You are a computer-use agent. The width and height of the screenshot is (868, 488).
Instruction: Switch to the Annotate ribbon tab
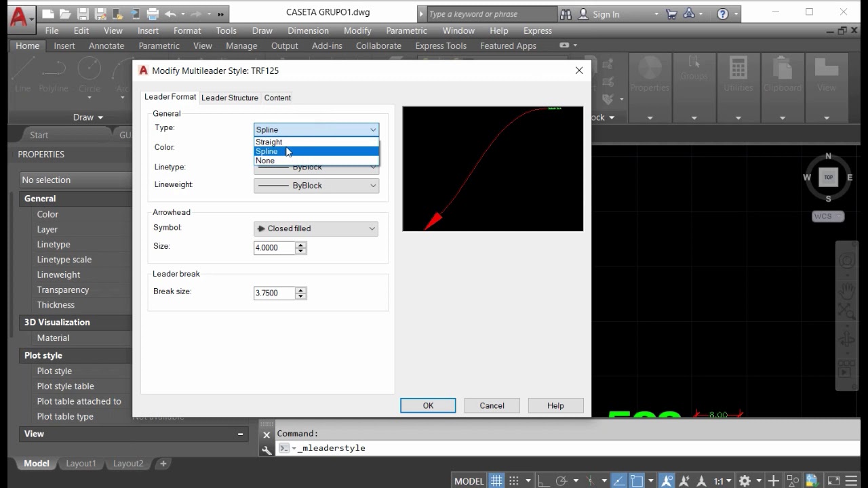106,45
